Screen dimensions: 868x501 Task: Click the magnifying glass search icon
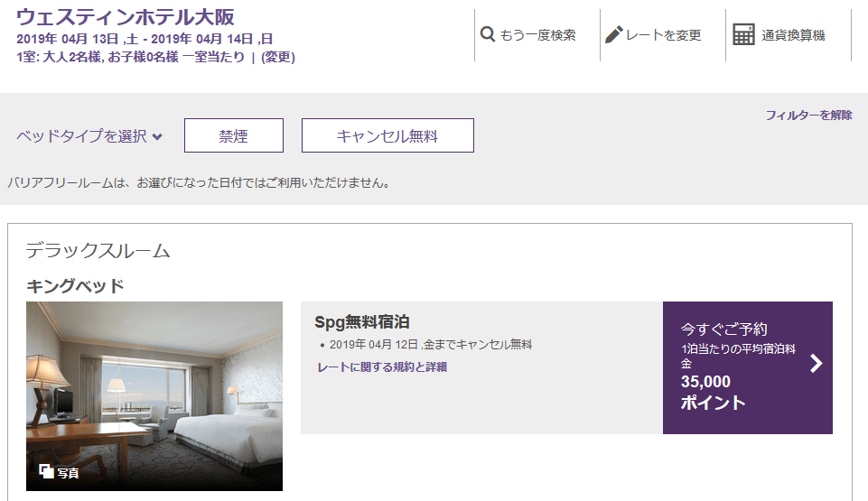click(x=487, y=34)
